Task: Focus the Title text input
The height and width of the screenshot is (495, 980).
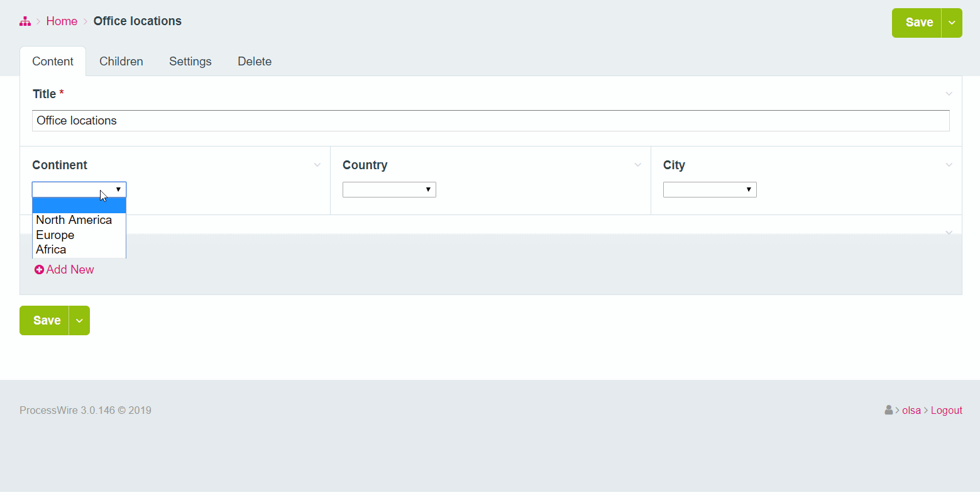Action: (x=490, y=121)
